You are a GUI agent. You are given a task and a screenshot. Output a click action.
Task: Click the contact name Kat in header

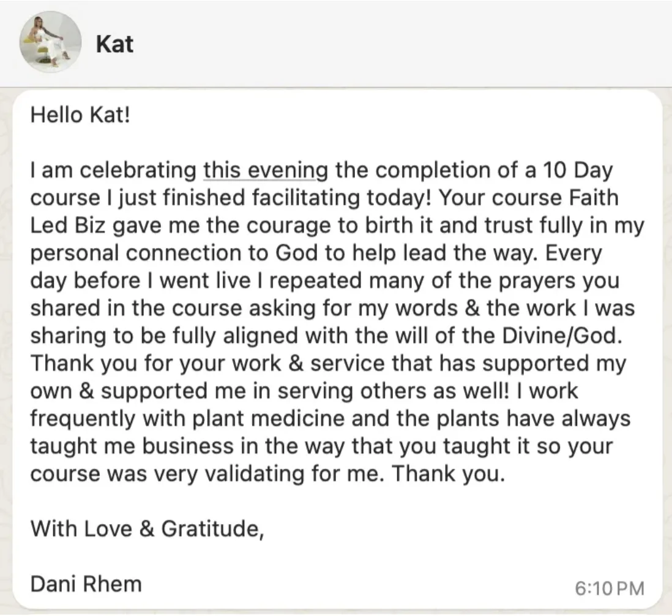tap(114, 44)
